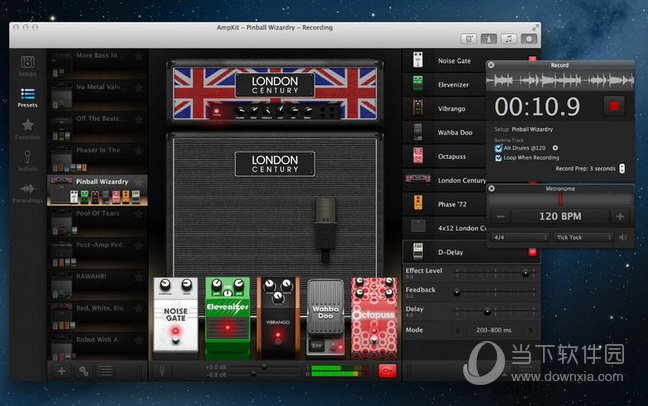This screenshot has width=648, height=406.
Task: Adjust the Delay slider
Action: point(495,311)
